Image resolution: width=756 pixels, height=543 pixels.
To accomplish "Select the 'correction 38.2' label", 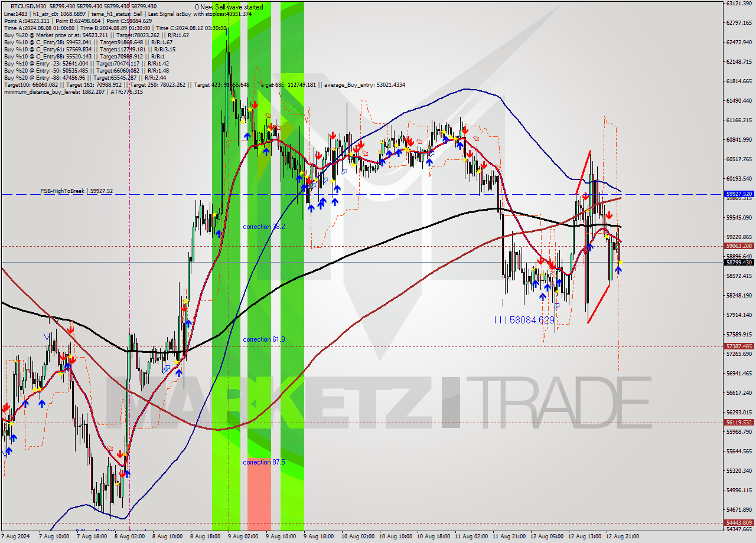I will pos(264,227).
